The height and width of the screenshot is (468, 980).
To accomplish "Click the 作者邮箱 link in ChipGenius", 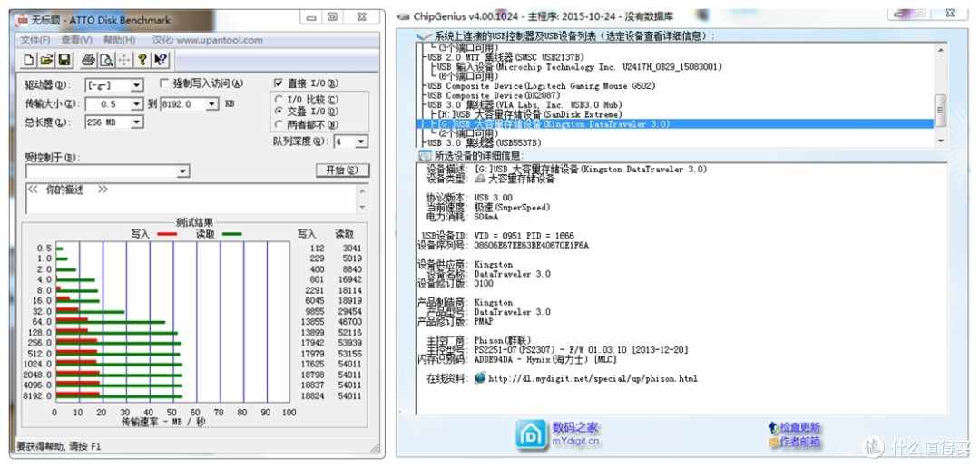I will point(800,443).
